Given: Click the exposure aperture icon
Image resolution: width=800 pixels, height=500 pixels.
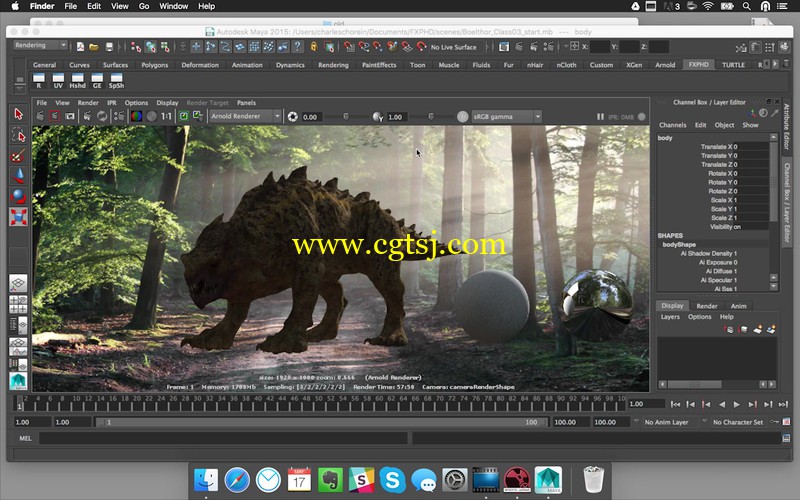Looking at the screenshot, I should tap(292, 117).
